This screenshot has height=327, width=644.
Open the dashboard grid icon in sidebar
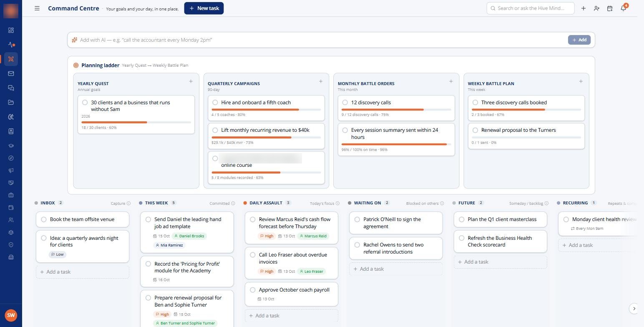click(11, 30)
